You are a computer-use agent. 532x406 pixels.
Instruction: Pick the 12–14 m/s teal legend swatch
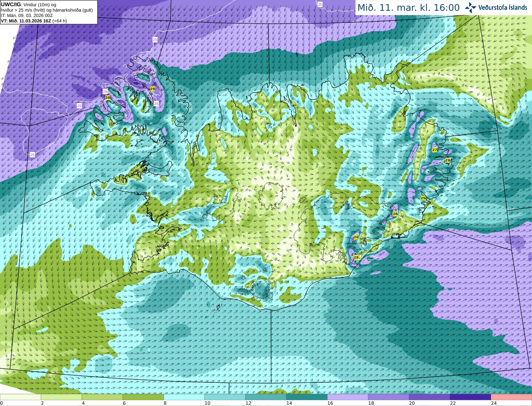click(266, 397)
